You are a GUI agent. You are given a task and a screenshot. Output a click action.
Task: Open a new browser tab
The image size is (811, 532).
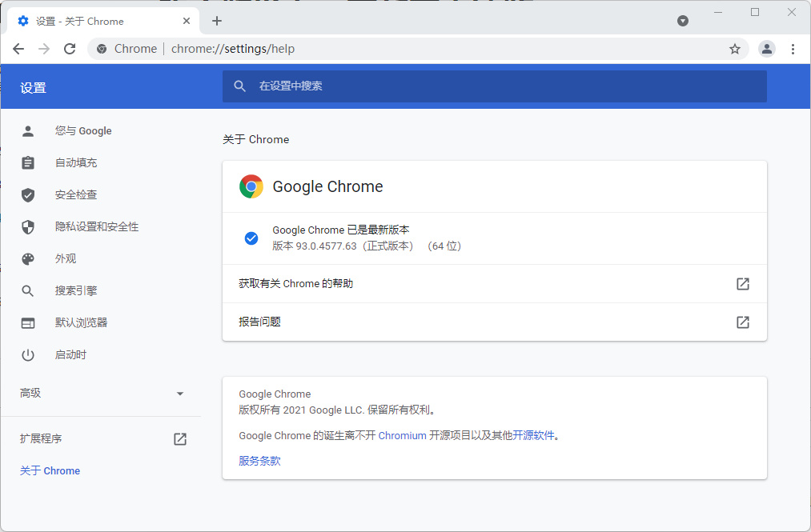tap(216, 21)
